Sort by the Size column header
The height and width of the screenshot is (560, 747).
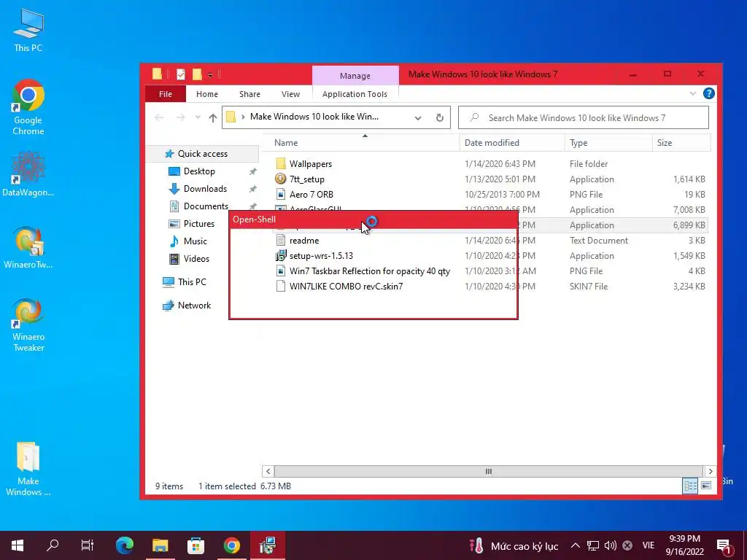(x=681, y=143)
